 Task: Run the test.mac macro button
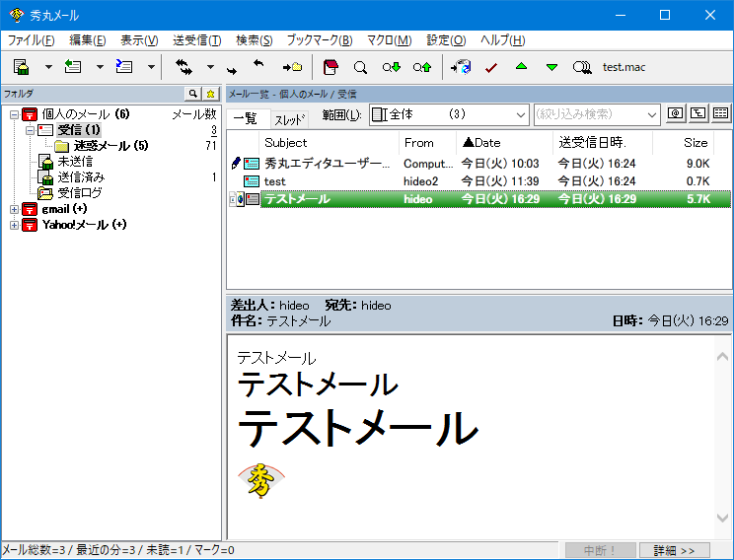tap(624, 67)
